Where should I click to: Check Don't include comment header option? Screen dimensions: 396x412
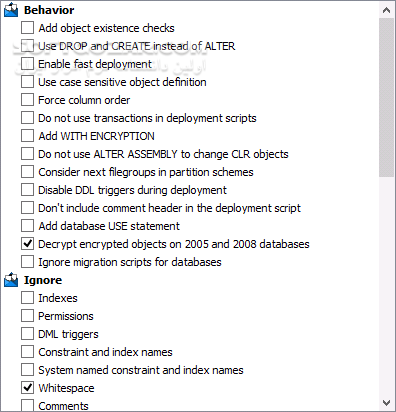27,208
